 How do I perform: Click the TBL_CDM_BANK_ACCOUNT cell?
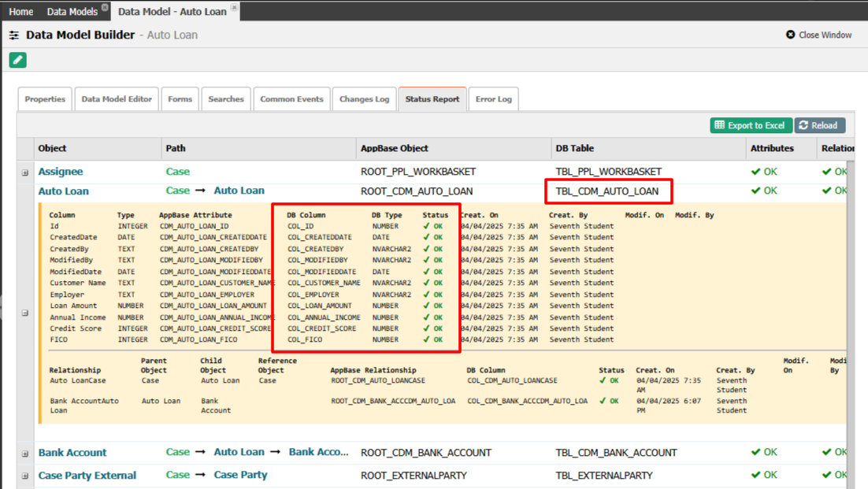(616, 453)
